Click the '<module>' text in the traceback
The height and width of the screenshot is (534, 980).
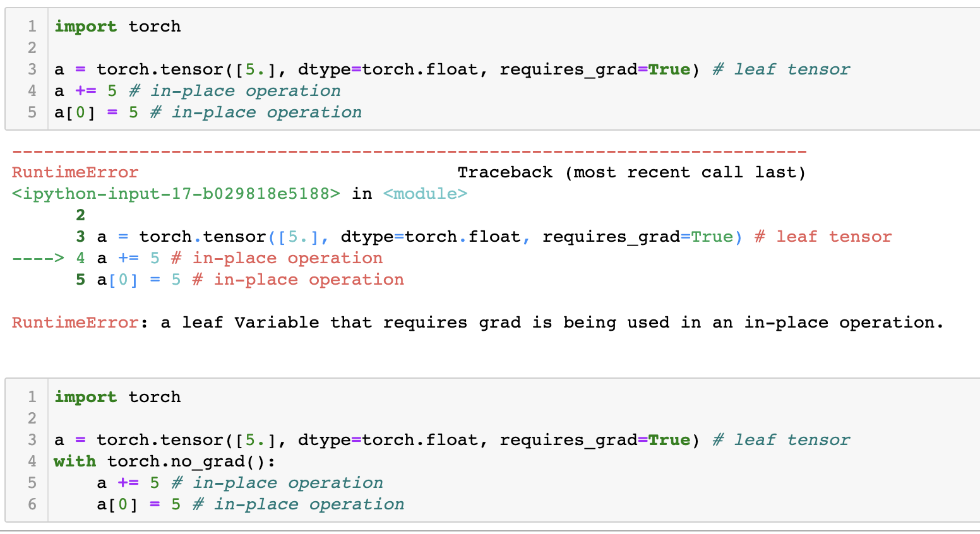[425, 194]
